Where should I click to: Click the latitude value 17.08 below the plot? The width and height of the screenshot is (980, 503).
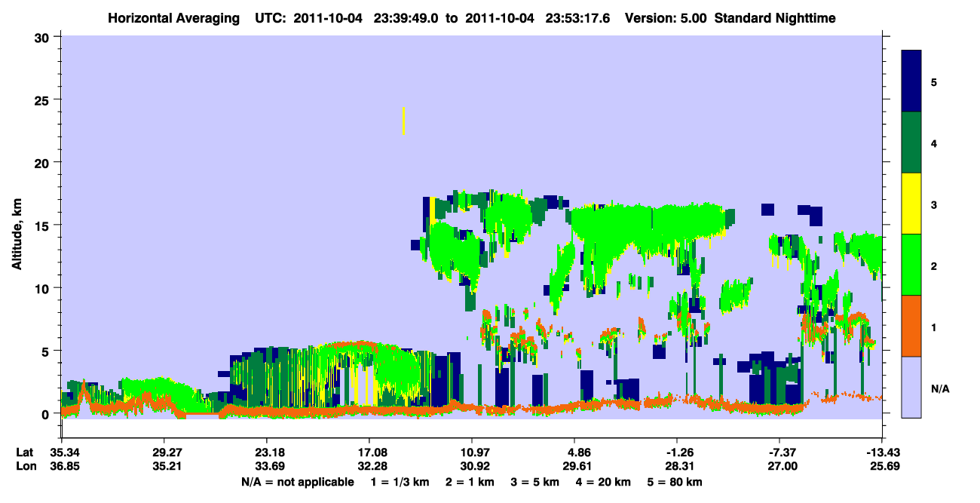click(x=369, y=452)
